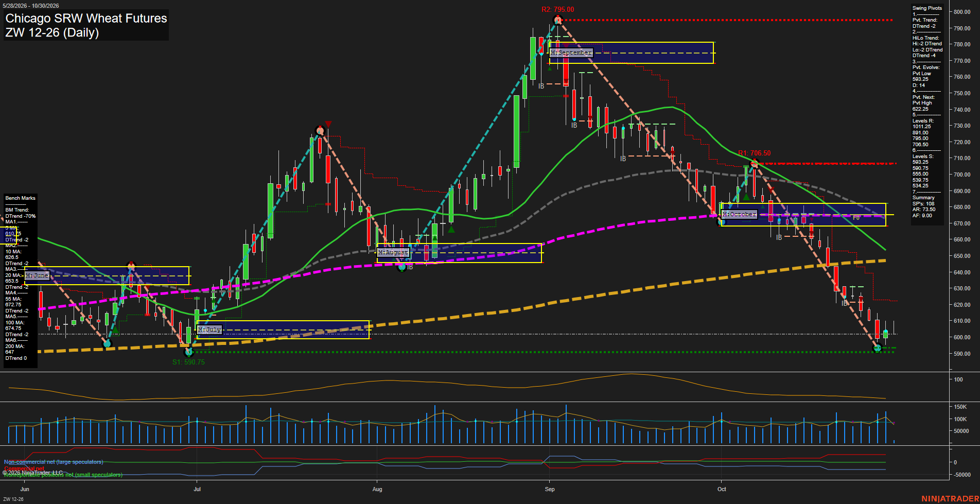Viewport: 980px width, 504px height.
Task: Select the M:July monthly range label
Action: [x=209, y=329]
